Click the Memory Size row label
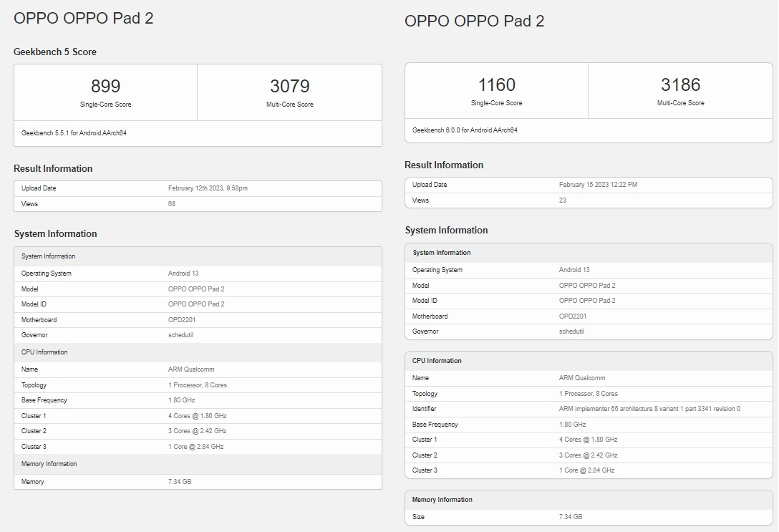The height and width of the screenshot is (532, 779). (x=418, y=516)
